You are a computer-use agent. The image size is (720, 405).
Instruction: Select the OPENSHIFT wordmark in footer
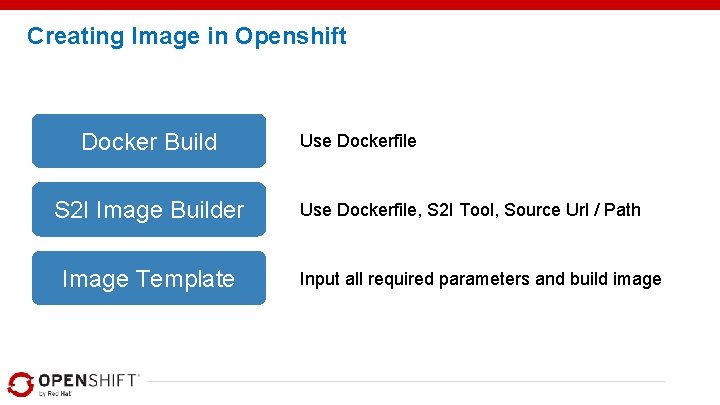tap(87, 381)
